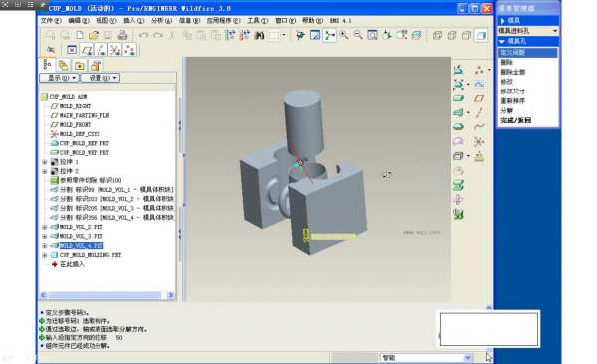Toggle datum planes display on or off
This screenshot has width=597, height=364.
pos(87,50)
